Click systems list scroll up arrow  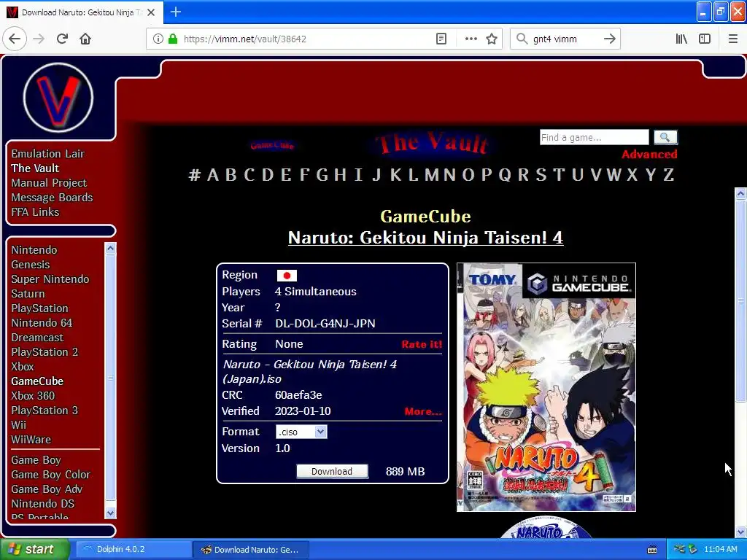click(110, 248)
